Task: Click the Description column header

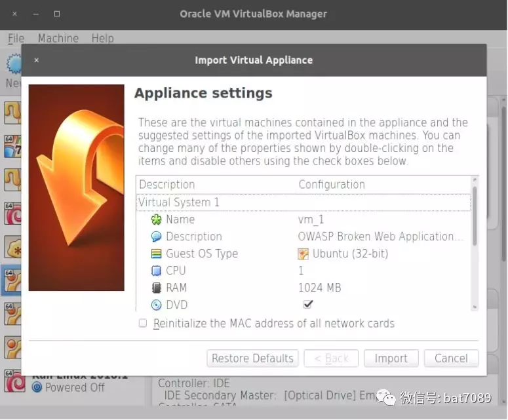Action: pyautogui.click(x=167, y=185)
